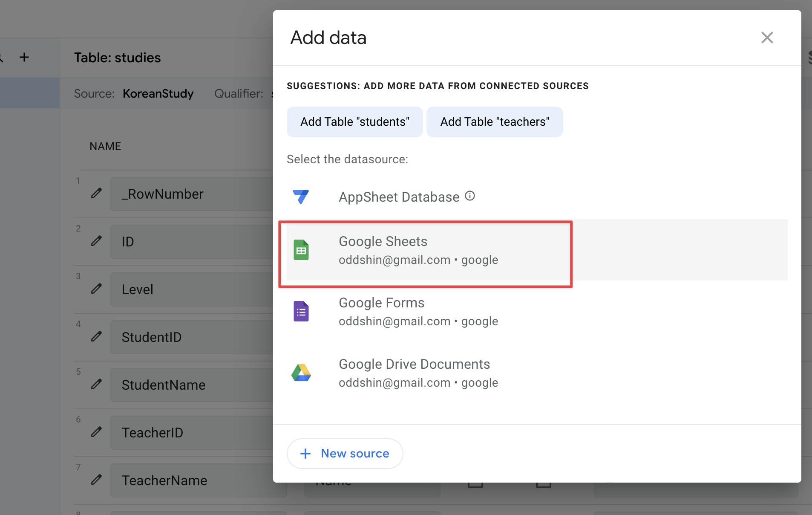Image resolution: width=812 pixels, height=515 pixels.
Task: Click the Google Drive Documents icon
Action: pyautogui.click(x=301, y=373)
